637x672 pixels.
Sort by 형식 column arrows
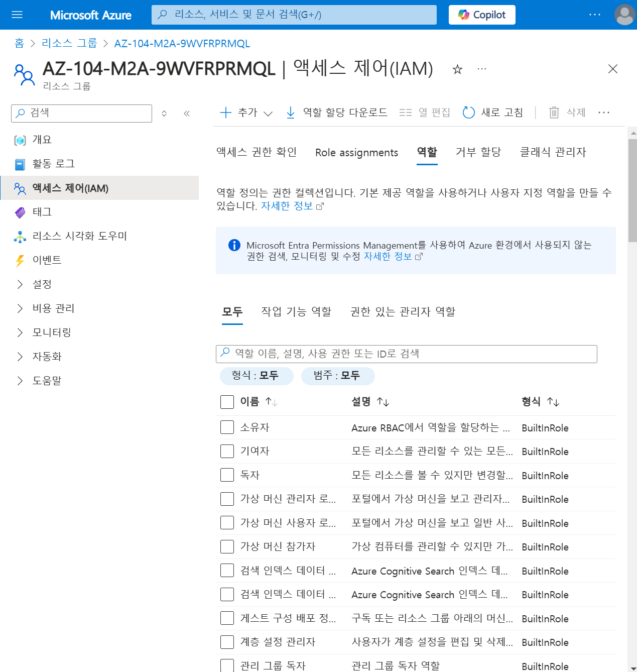point(553,402)
